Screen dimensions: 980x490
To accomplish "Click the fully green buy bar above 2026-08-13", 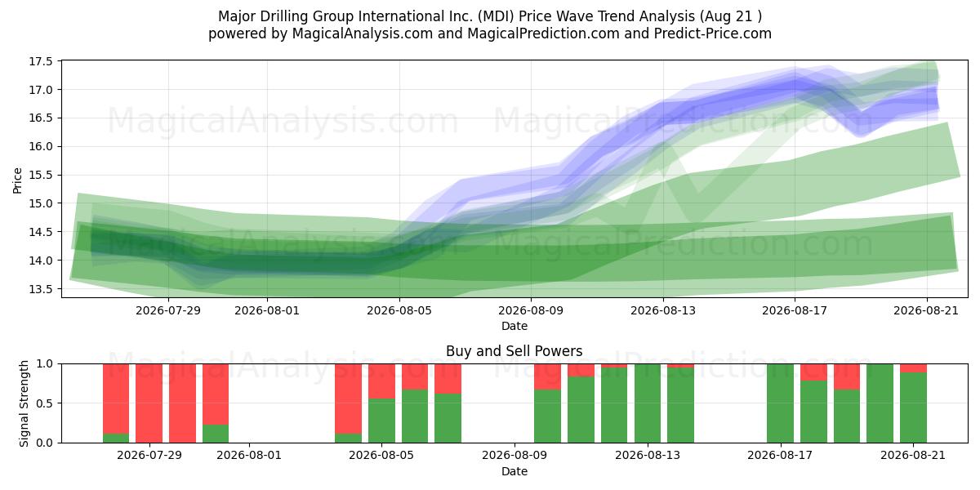I will pos(648,403).
